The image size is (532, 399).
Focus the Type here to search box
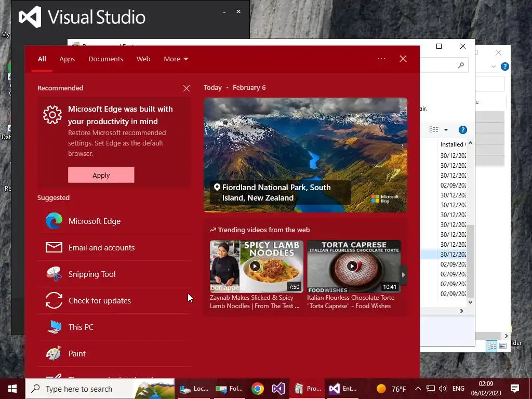click(x=100, y=389)
